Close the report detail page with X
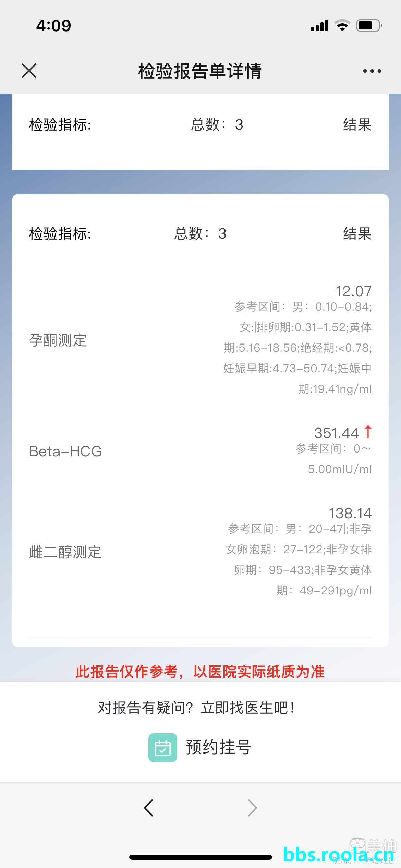This screenshot has height=868, width=401. coord(29,71)
